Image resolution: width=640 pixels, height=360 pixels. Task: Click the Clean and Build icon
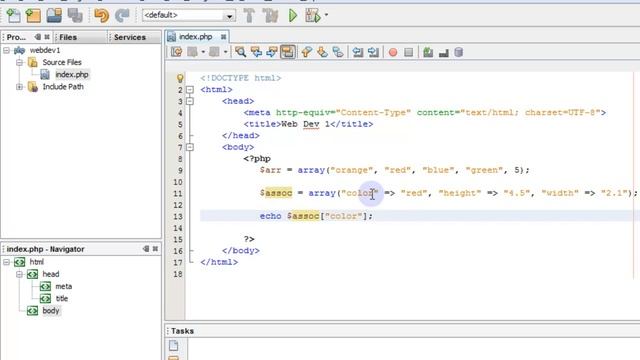(270, 16)
